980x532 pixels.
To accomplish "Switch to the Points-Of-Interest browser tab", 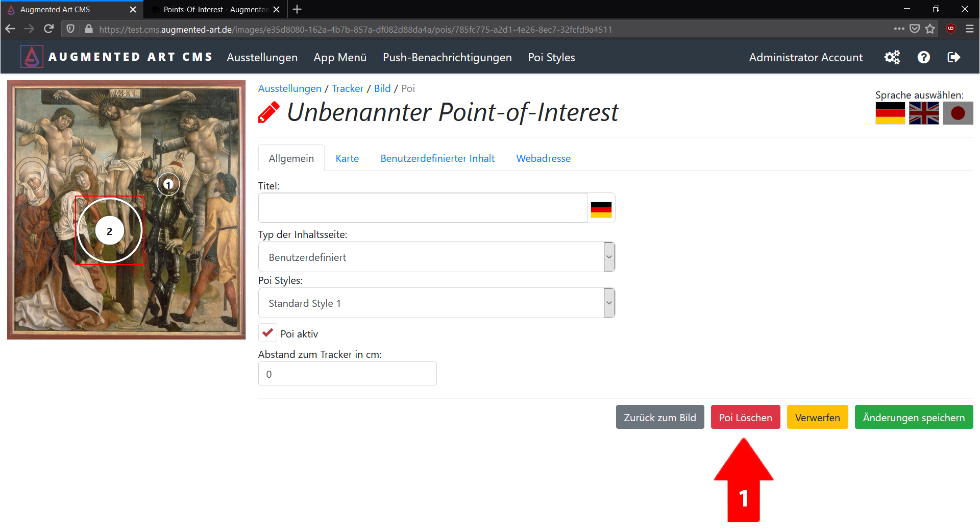I will pyautogui.click(x=214, y=9).
